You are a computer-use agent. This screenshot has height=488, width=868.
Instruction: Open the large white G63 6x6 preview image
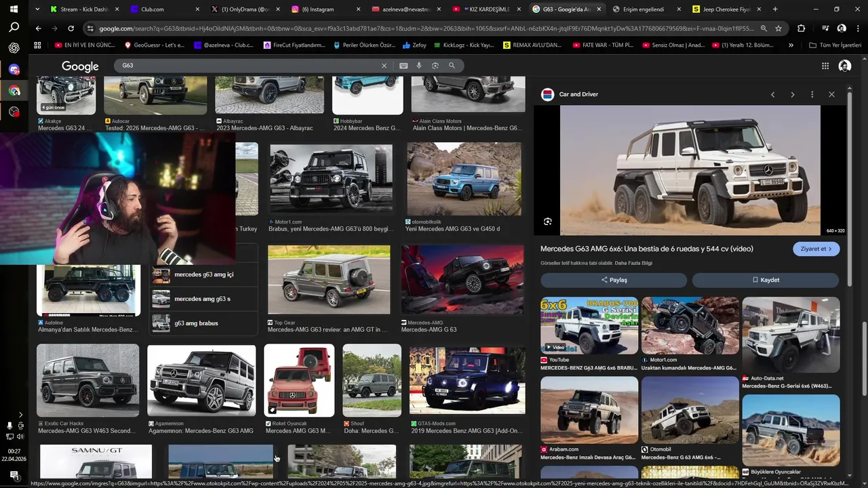click(x=690, y=170)
